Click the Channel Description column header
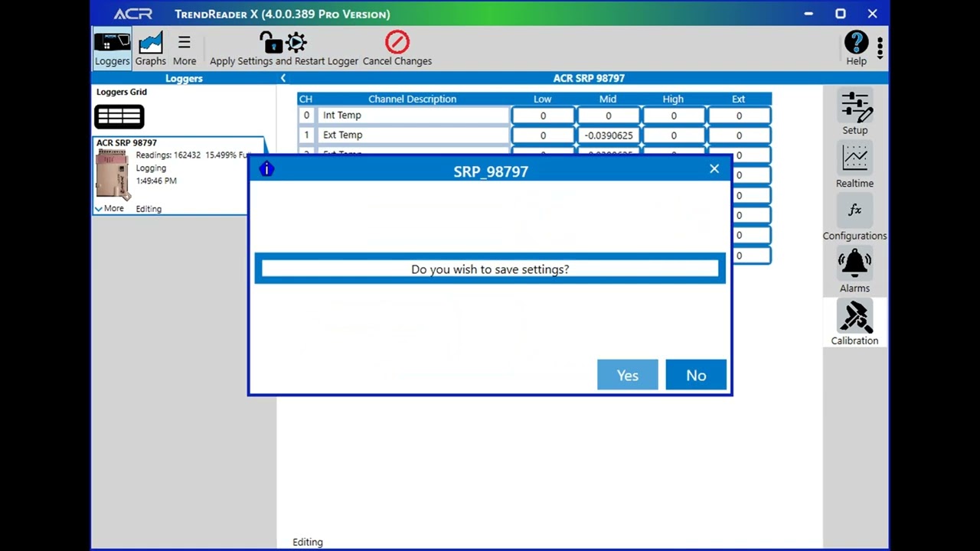Image resolution: width=980 pixels, height=551 pixels. point(412,99)
